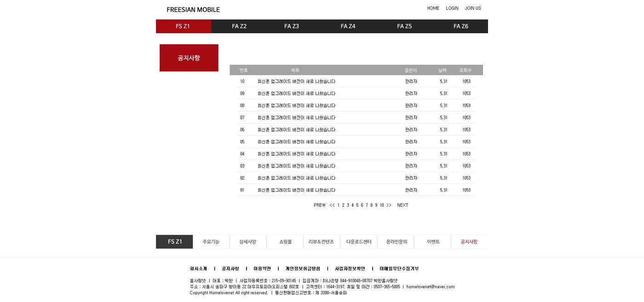Viewport: 644px width, 302px height.
Task: Open notice number 05 title
Action: [296, 142]
